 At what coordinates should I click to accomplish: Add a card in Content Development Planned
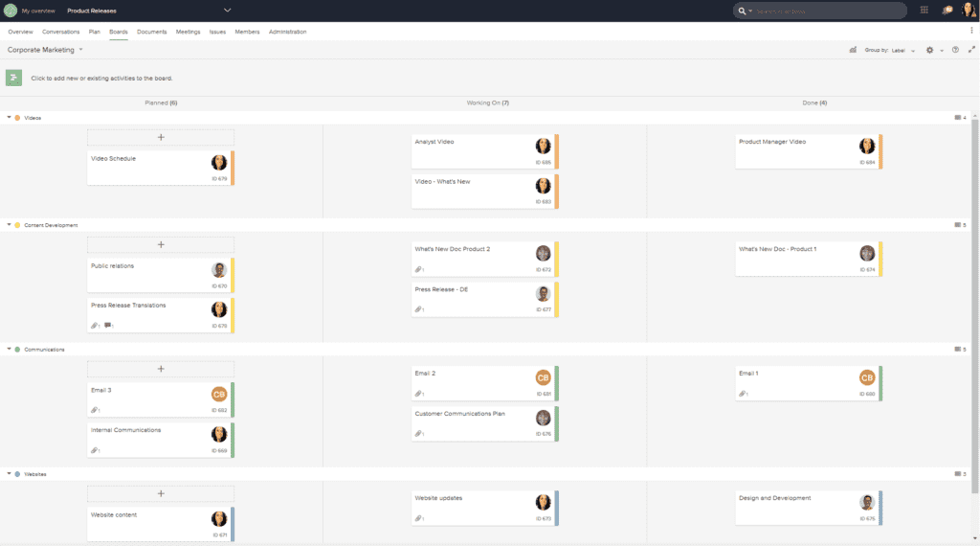point(161,244)
